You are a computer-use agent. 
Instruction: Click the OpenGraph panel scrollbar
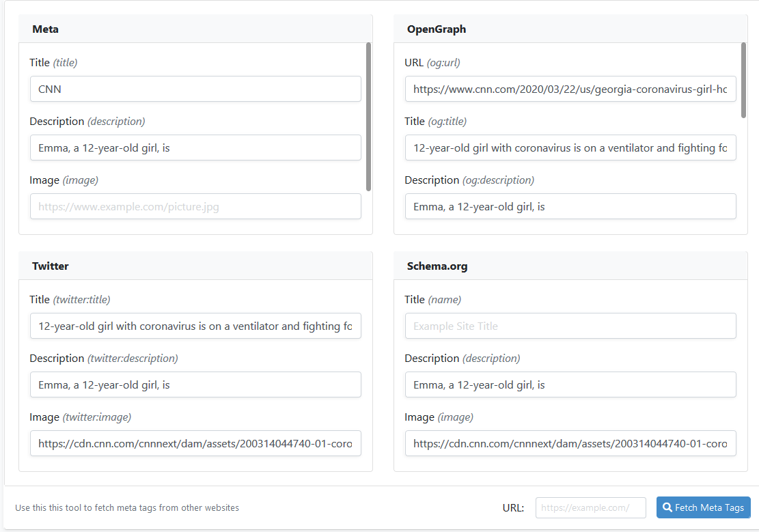[743, 80]
